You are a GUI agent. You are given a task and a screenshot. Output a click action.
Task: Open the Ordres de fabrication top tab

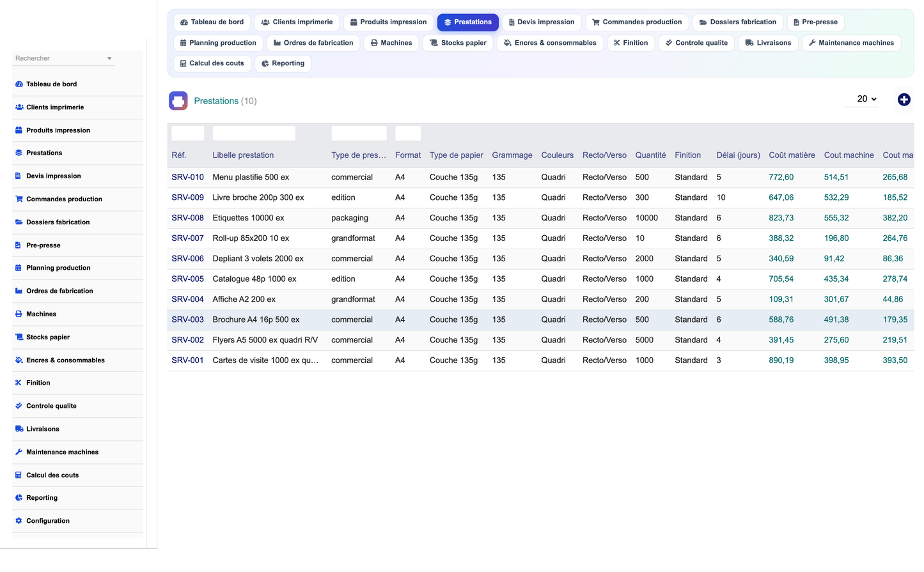313,43
